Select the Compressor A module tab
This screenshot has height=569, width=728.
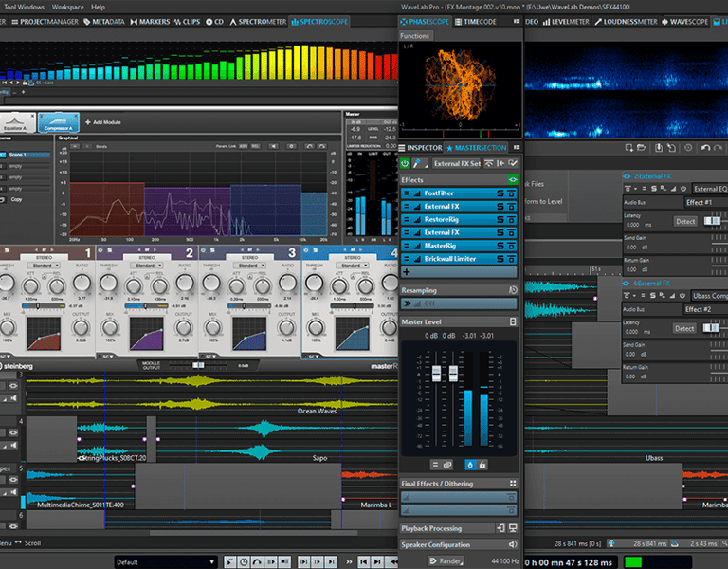(x=60, y=122)
